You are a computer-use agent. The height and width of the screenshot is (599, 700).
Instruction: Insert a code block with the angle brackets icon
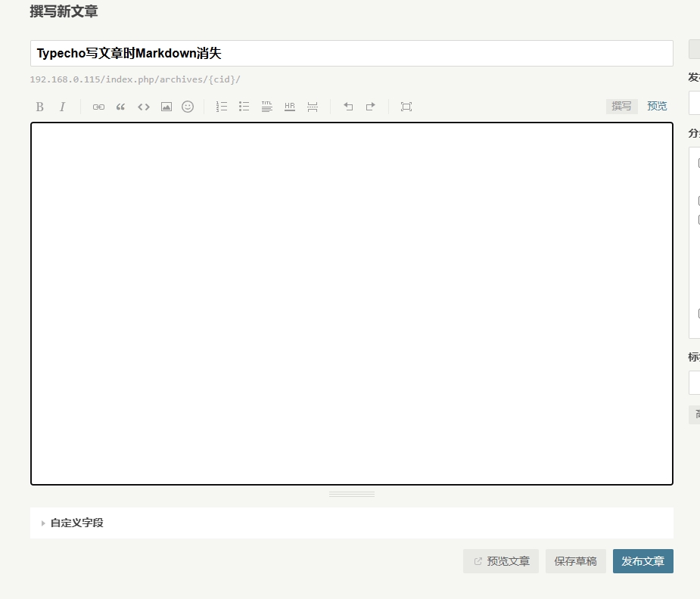point(143,107)
